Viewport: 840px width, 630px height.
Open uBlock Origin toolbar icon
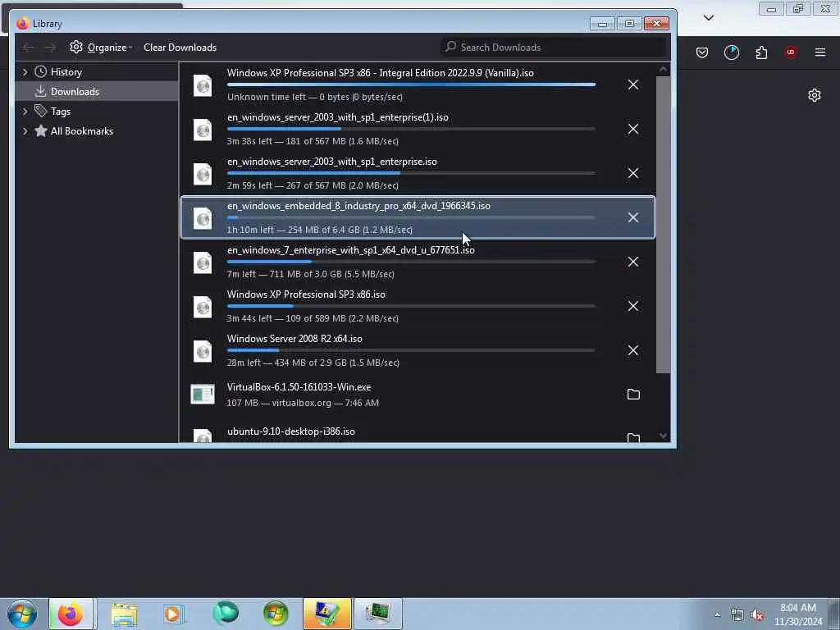[791, 52]
